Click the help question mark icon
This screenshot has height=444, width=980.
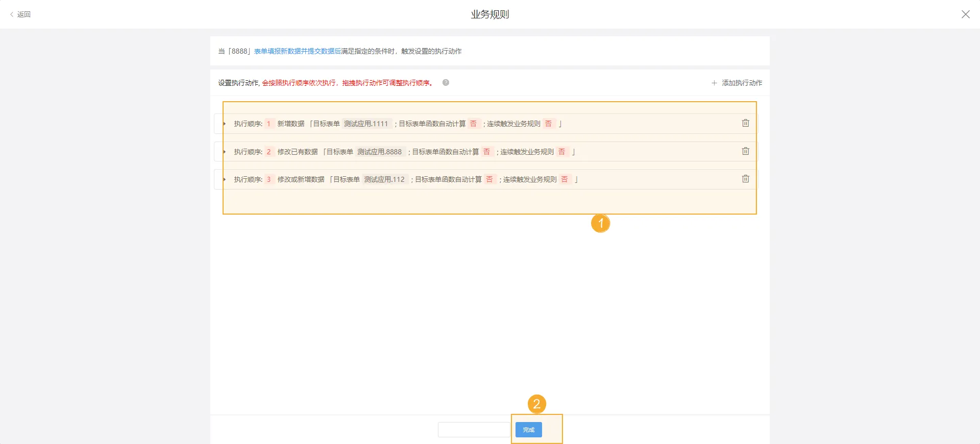(446, 83)
